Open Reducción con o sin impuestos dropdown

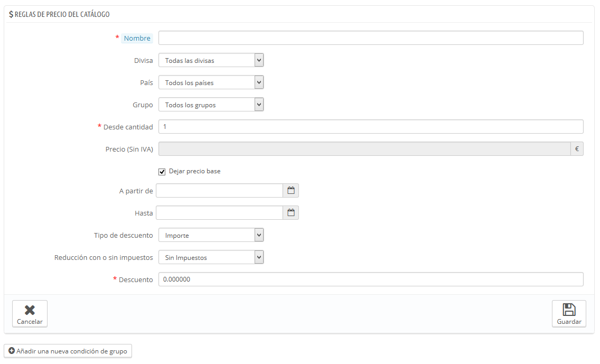[211, 257]
